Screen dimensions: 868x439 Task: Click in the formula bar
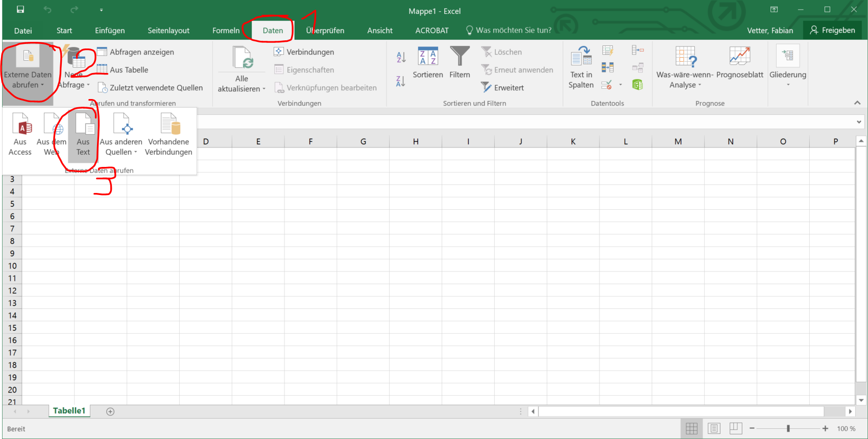525,122
